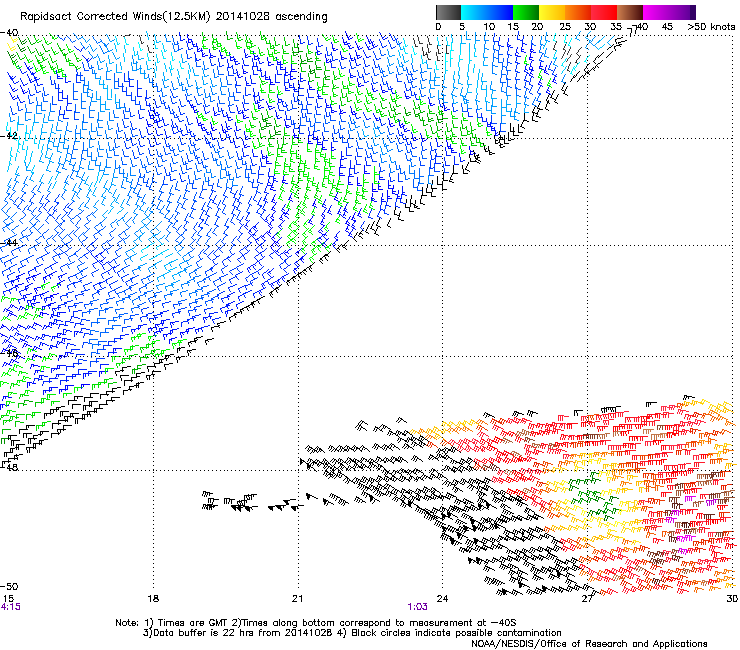
Task: Click the -48 latitude axis label
Action: pyautogui.click(x=9, y=467)
